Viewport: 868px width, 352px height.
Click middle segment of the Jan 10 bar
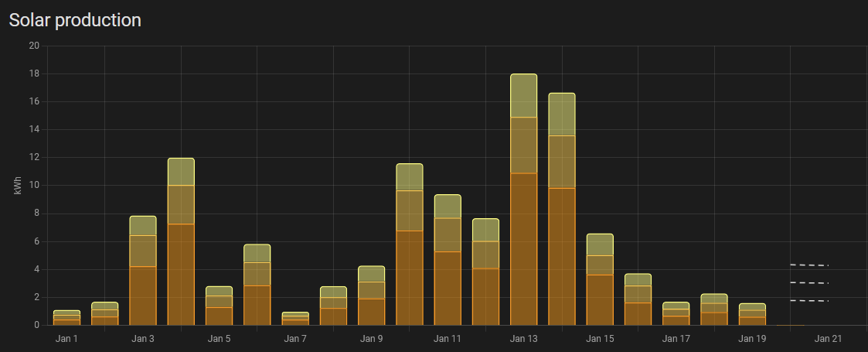click(410, 210)
